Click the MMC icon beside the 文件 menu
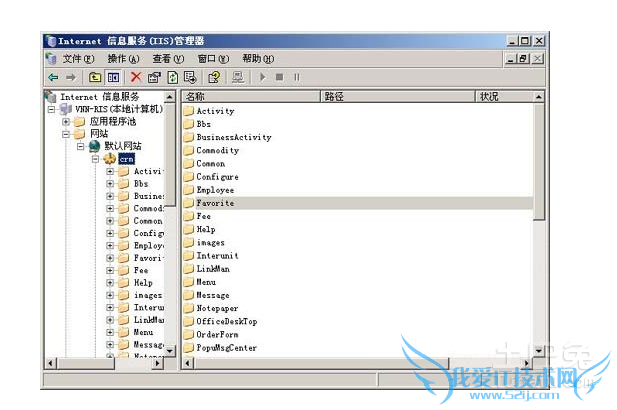The image size is (617, 410). tap(51, 59)
